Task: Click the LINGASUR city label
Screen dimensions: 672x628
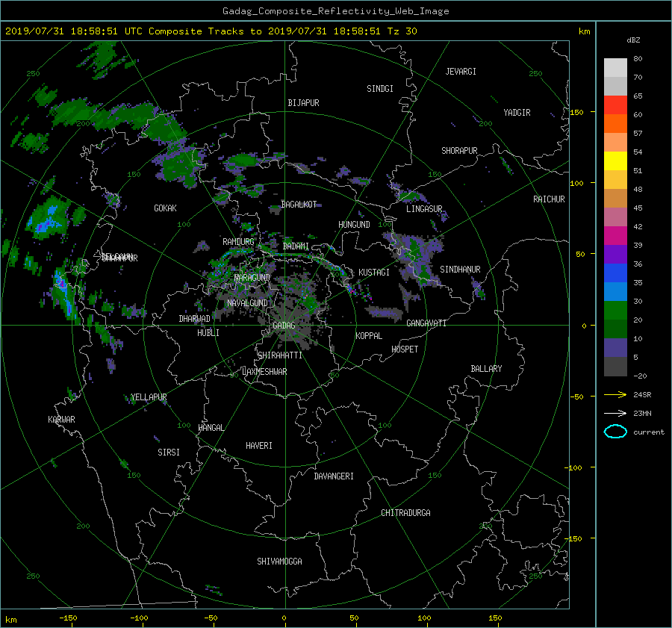Action: (x=424, y=209)
